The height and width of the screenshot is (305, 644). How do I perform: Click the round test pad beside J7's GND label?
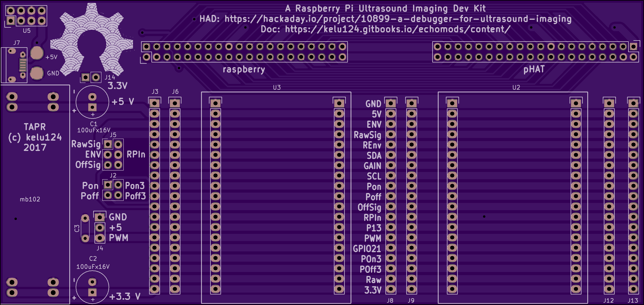37,73
